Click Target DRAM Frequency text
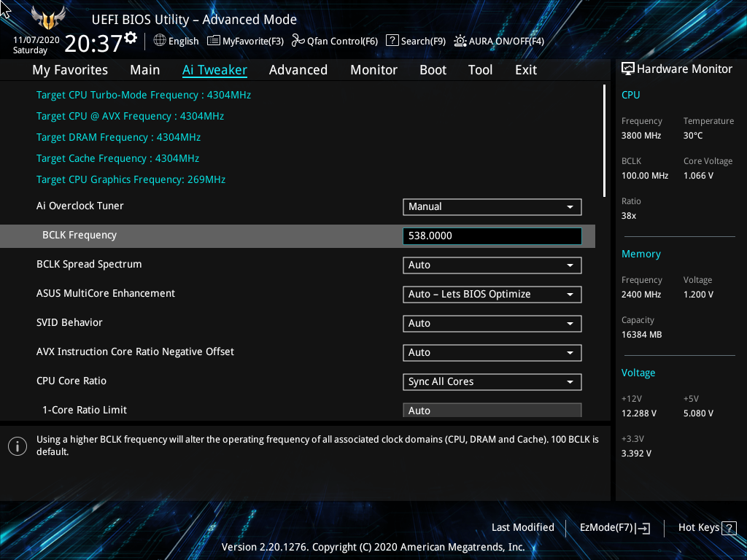747x560 pixels. pyautogui.click(x=119, y=137)
